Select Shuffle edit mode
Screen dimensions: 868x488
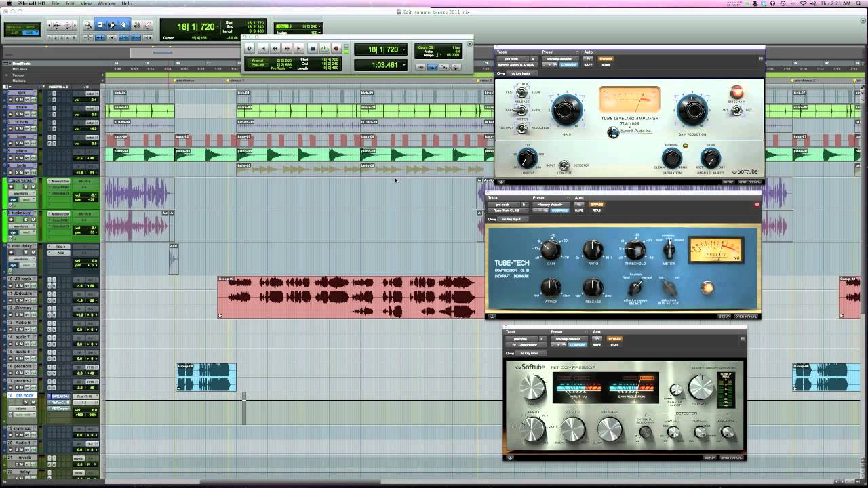pos(14,26)
